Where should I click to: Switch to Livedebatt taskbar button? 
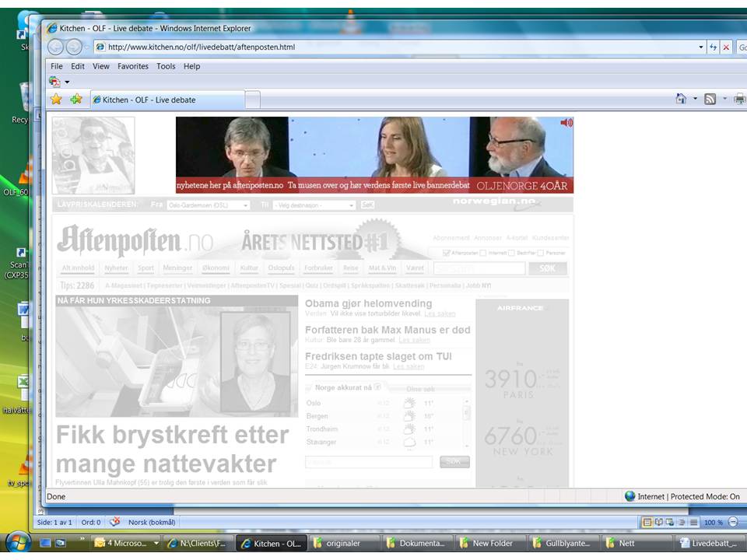pyautogui.click(x=710, y=543)
